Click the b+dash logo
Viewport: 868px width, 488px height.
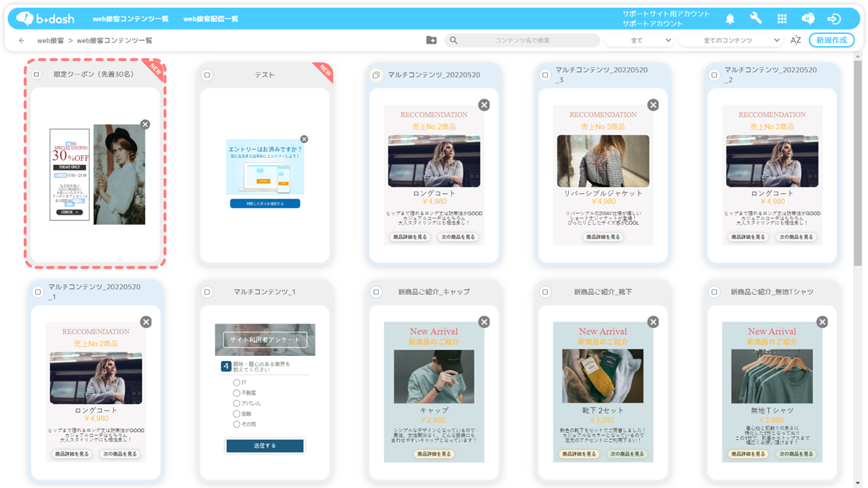(44, 19)
